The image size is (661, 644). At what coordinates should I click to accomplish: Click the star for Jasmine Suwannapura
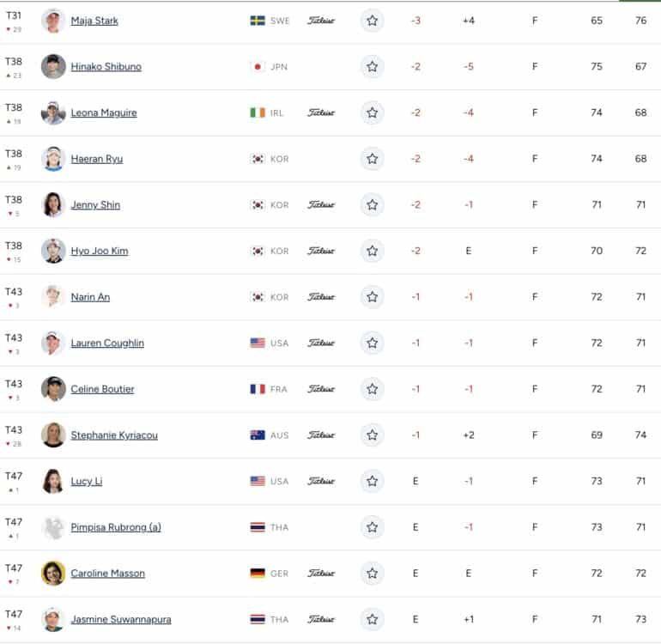tap(372, 619)
